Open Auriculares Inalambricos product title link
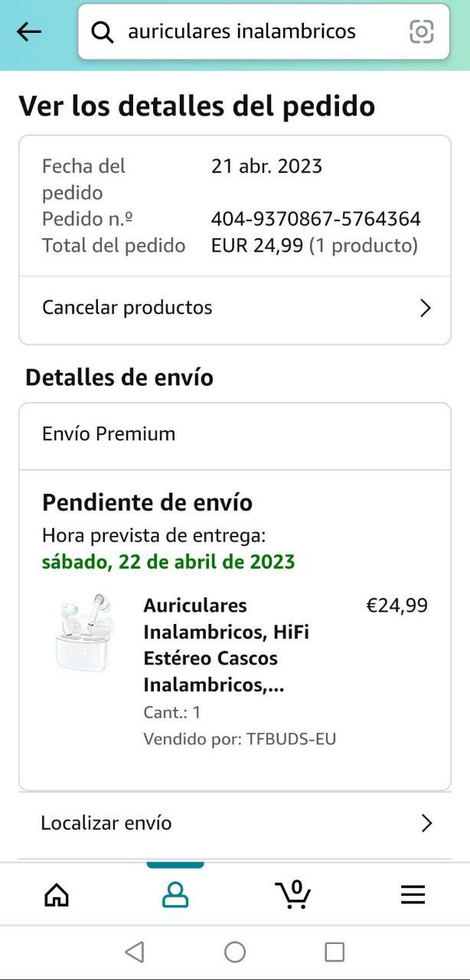The width and height of the screenshot is (470, 980). click(226, 645)
